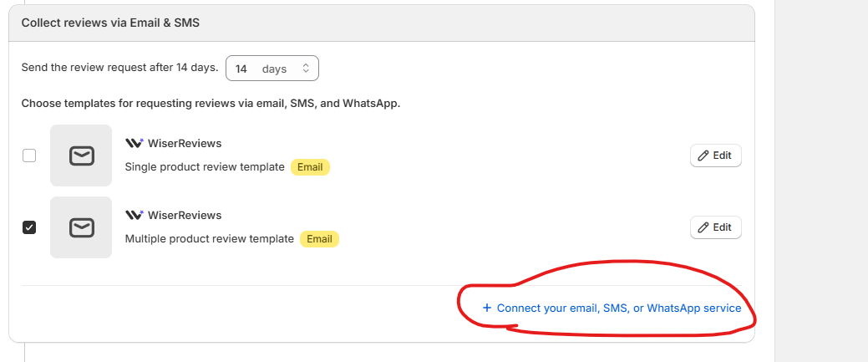This screenshot has width=868, height=362.
Task: Click the Email badge on Multiple product template
Action: [319, 239]
